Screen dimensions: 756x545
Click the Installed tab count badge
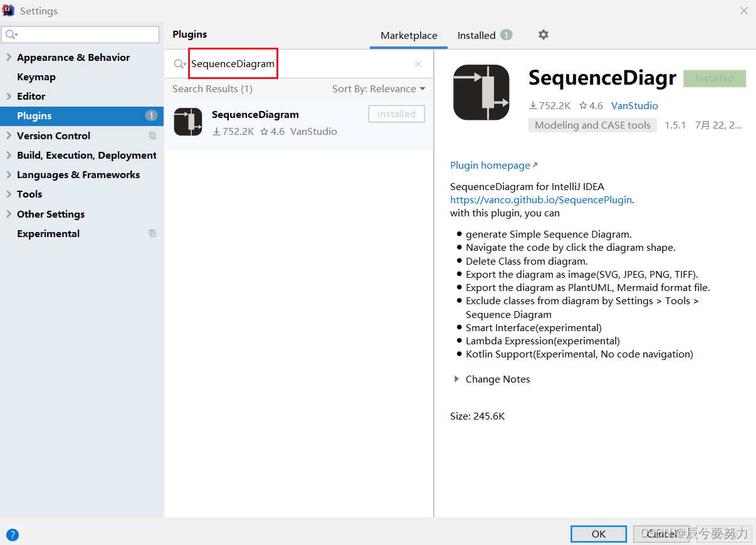[x=506, y=35]
